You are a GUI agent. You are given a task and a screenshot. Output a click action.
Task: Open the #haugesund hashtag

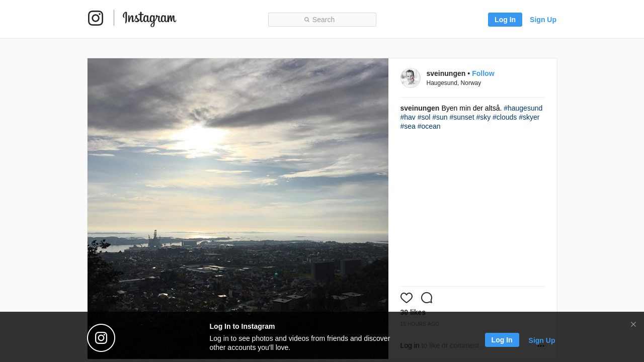click(523, 108)
